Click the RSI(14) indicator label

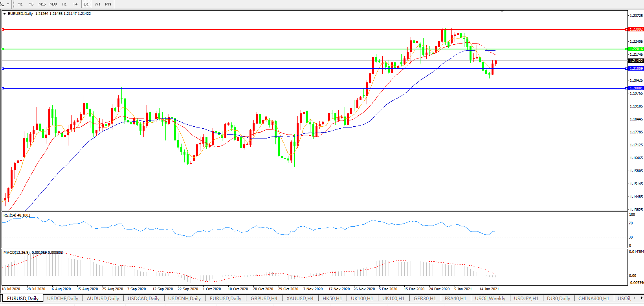coord(17,215)
